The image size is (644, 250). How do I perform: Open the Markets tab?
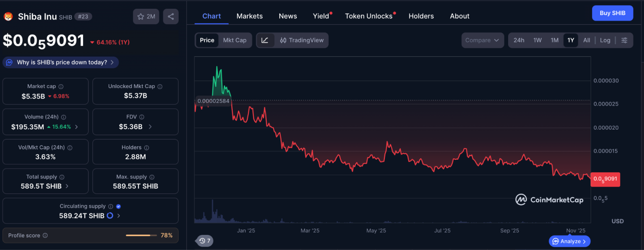249,16
